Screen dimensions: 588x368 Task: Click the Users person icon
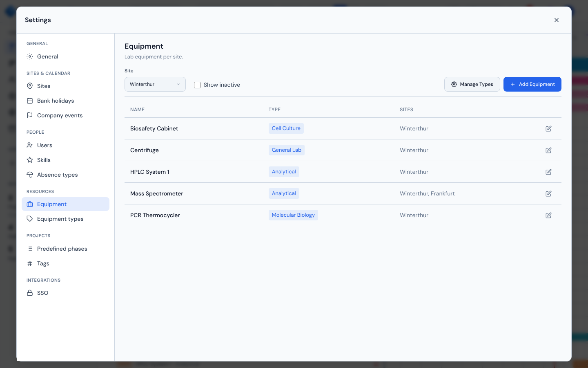(30, 145)
